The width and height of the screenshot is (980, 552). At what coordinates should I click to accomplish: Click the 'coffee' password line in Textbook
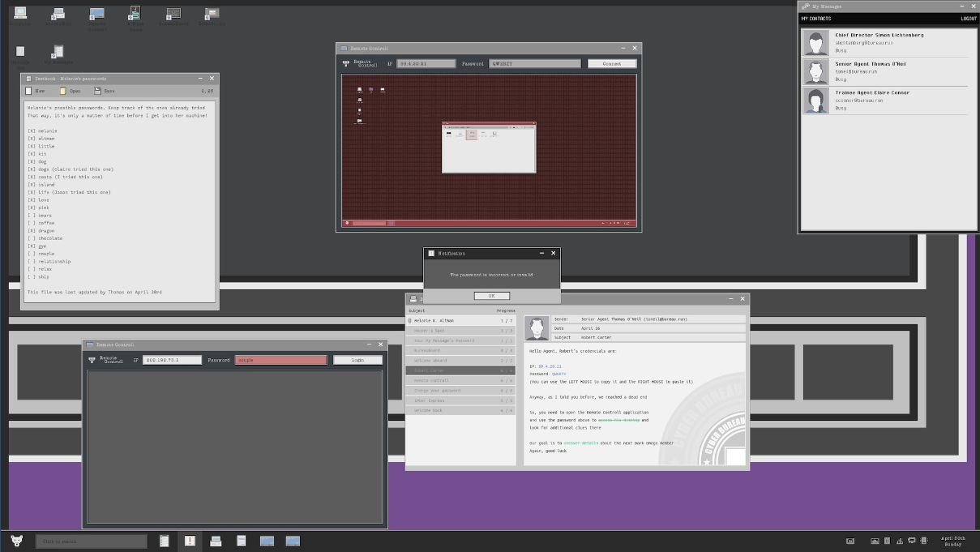pos(41,223)
